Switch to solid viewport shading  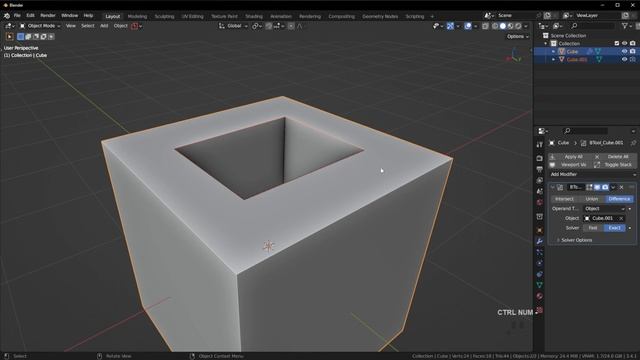click(x=502, y=26)
